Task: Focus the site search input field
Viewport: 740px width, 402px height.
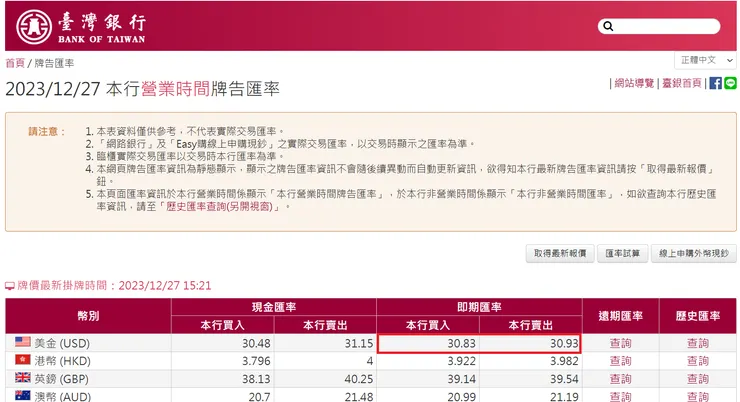Action: [659, 26]
